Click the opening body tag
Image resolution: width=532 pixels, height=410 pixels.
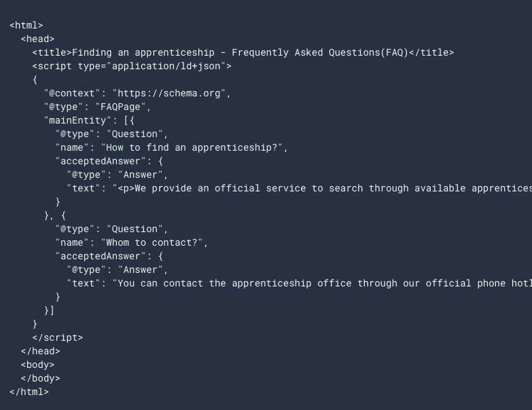pyautogui.click(x=37, y=365)
